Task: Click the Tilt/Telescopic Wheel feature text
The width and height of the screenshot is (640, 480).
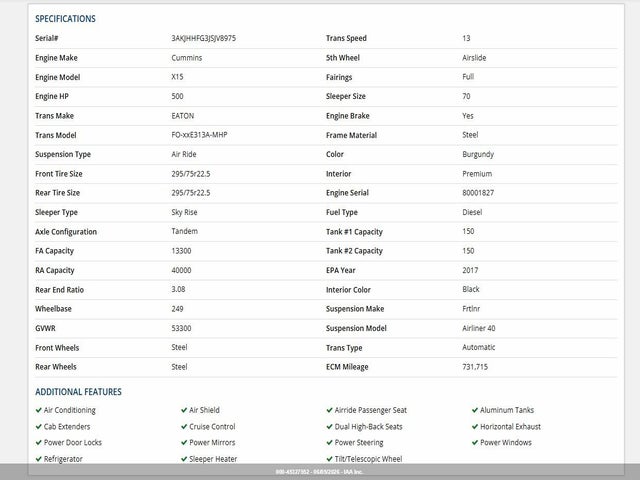Action: point(368,459)
